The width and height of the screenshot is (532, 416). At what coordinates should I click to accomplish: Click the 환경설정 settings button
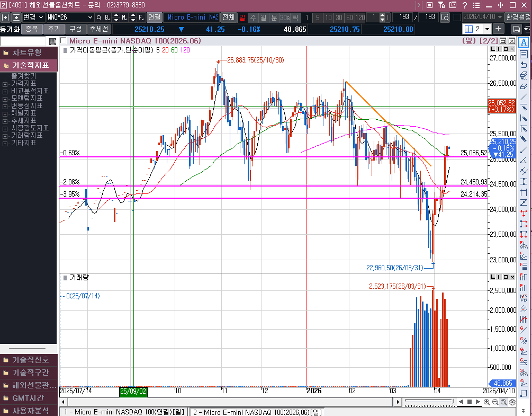click(x=518, y=17)
